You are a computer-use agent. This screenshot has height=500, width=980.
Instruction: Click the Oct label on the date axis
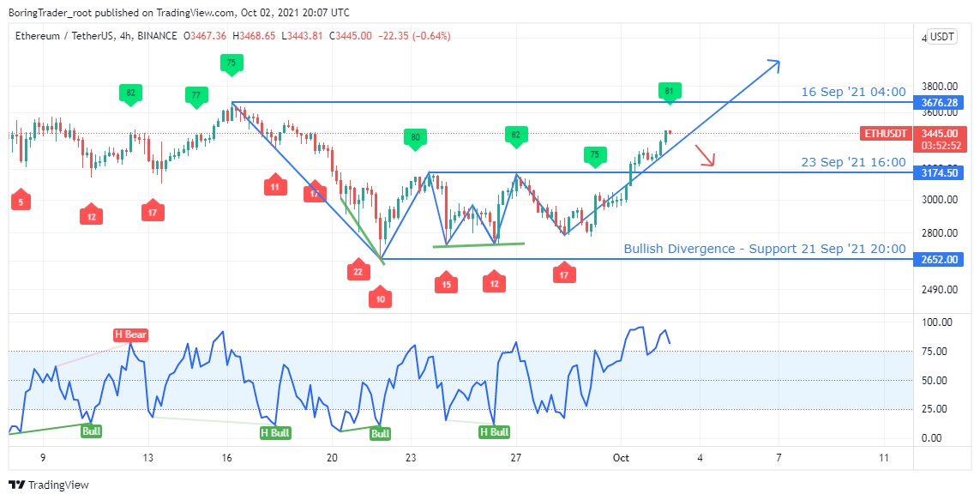(622, 458)
